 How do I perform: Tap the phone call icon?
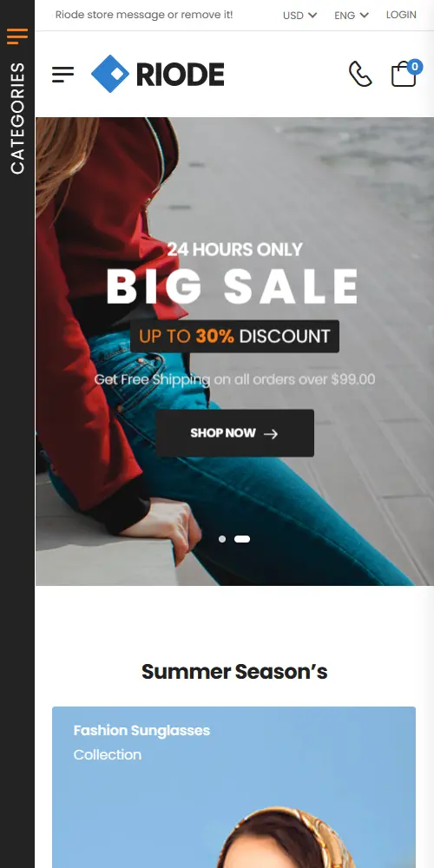point(360,74)
